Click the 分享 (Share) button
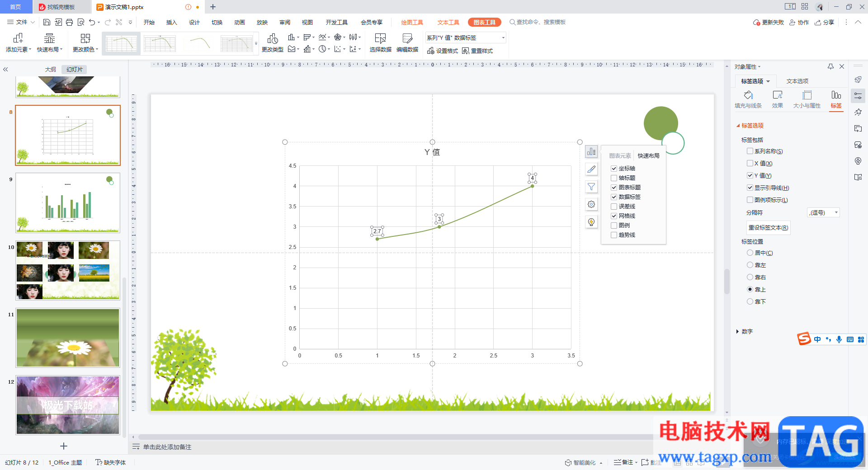Viewport: 868px width, 470px height. pyautogui.click(x=824, y=22)
